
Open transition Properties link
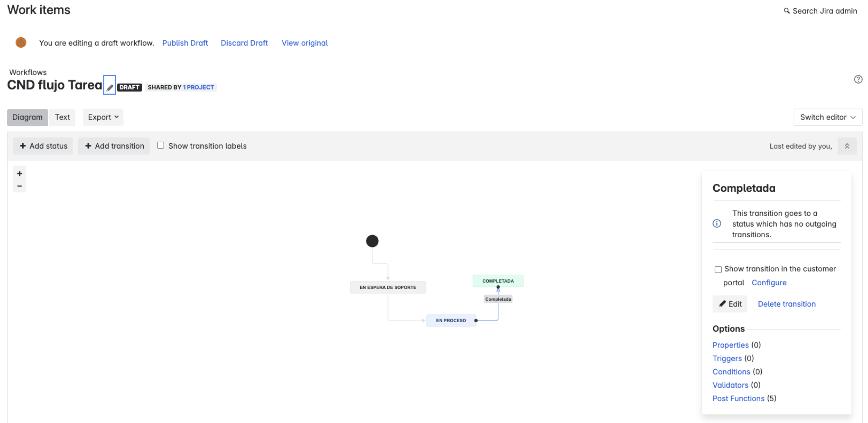click(730, 345)
